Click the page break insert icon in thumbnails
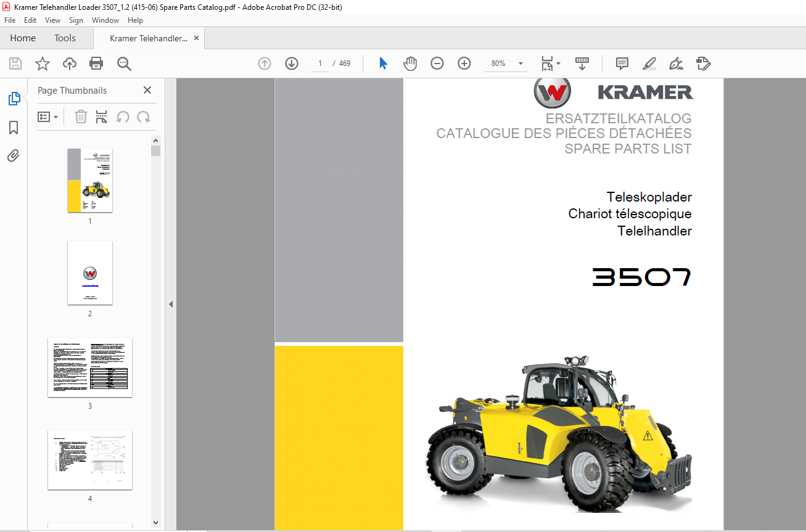The image size is (806, 532). click(102, 117)
